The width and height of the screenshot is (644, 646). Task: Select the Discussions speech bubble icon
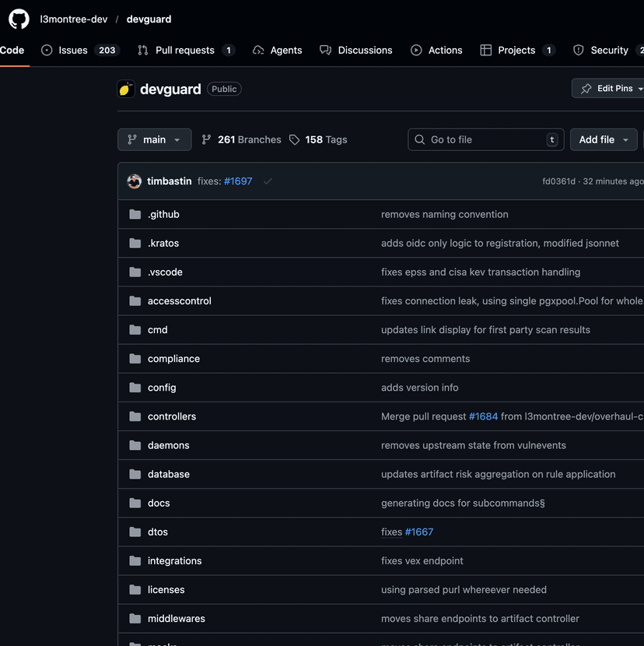(326, 50)
